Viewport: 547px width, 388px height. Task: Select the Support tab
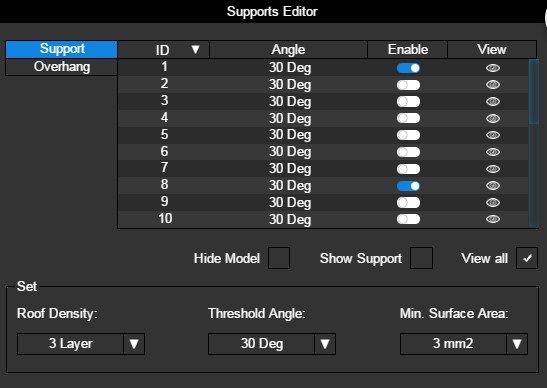tap(61, 49)
